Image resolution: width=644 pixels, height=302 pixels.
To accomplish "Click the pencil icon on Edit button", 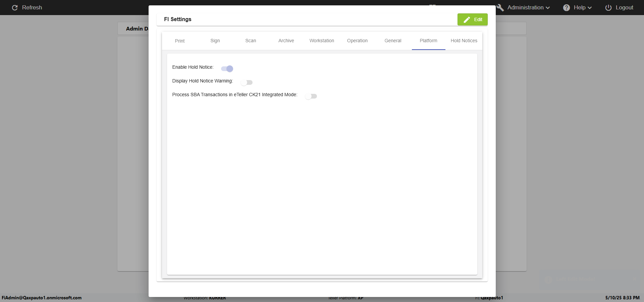I will pos(467,20).
